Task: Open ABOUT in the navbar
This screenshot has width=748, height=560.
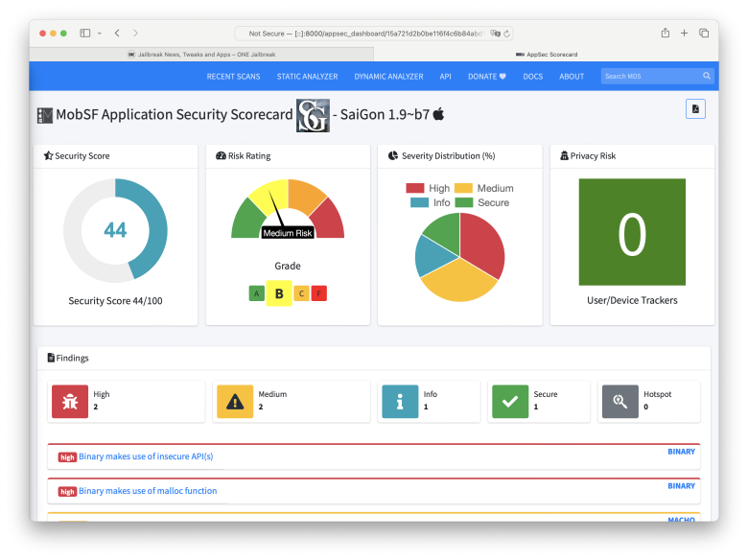Action: (572, 77)
